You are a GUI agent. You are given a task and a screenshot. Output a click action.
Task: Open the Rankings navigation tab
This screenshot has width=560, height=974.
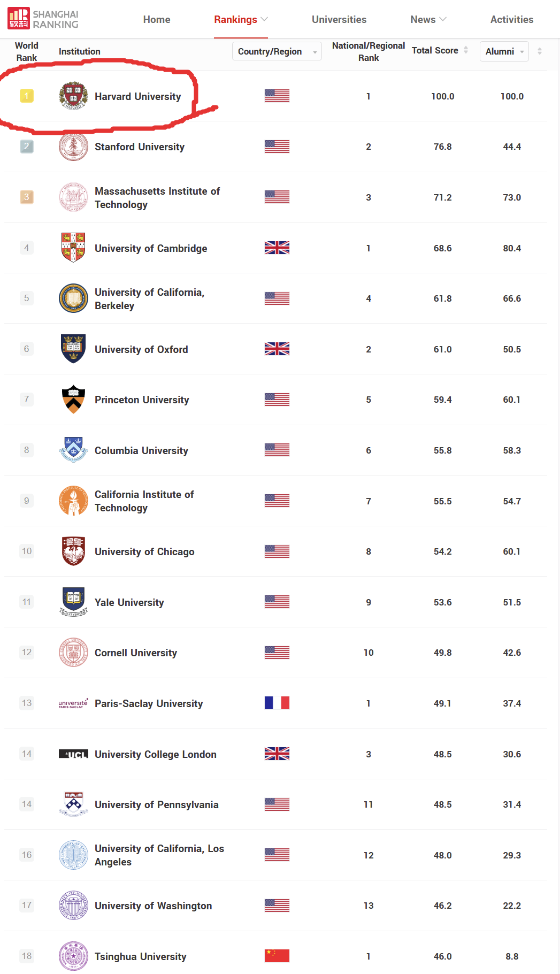coord(240,20)
